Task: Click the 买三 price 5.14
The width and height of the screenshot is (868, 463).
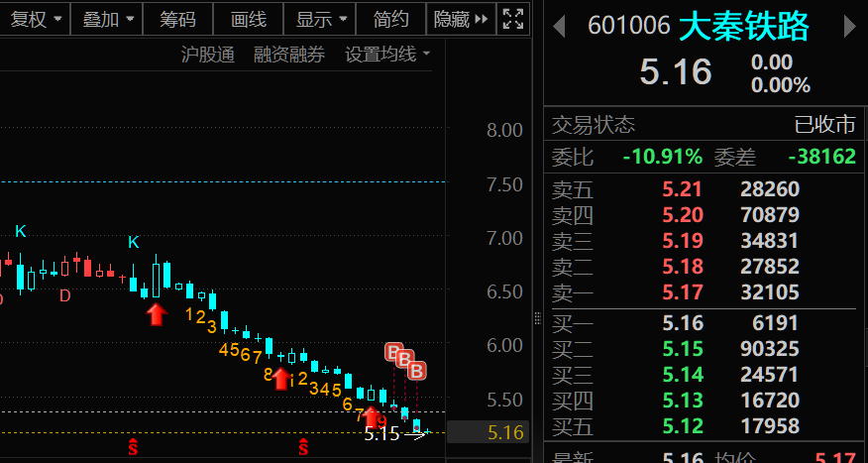Action: click(682, 375)
